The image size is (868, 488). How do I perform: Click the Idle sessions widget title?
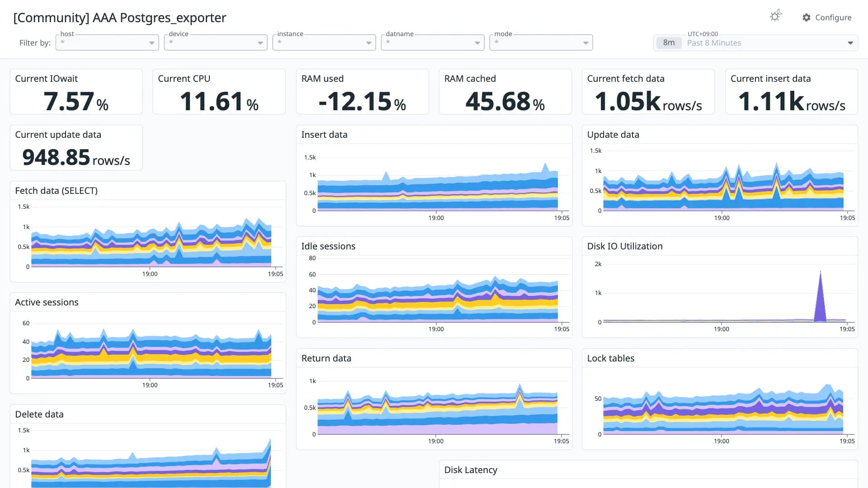(x=328, y=246)
